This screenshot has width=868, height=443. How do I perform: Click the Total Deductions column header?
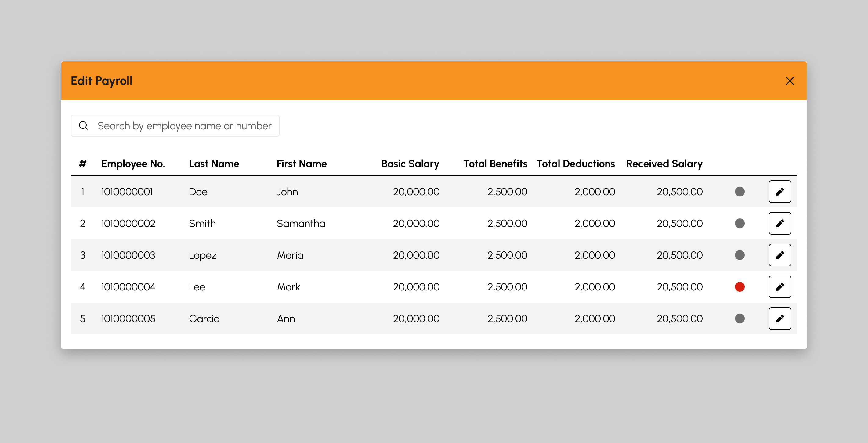(x=576, y=164)
